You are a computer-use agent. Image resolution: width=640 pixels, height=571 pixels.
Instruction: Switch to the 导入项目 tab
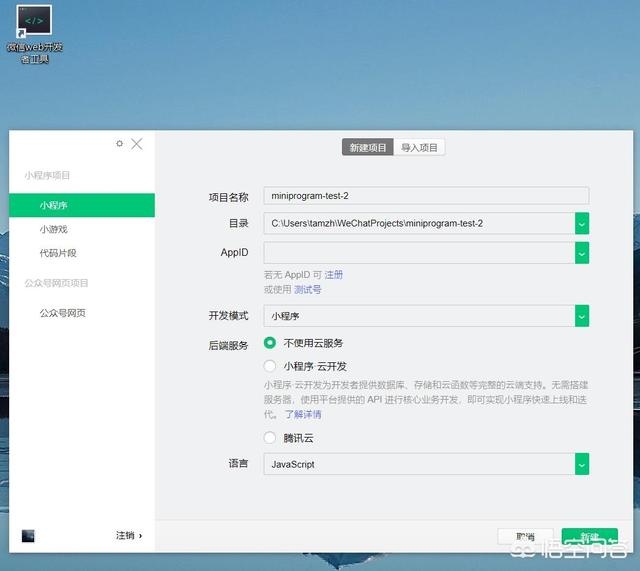[x=419, y=147]
